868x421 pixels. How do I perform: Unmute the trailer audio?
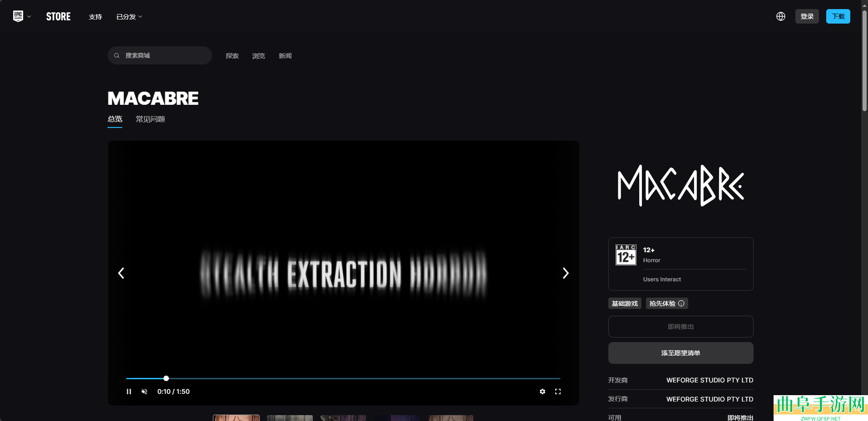tap(144, 392)
